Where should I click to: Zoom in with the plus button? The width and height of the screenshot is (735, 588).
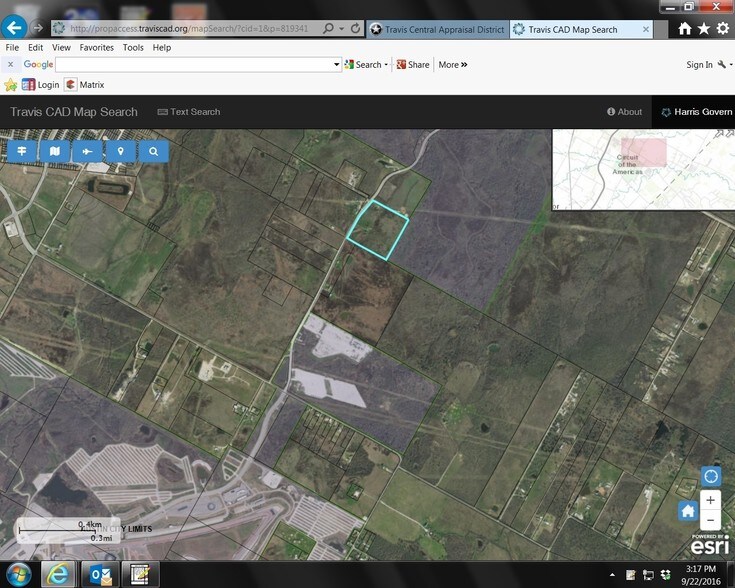point(711,500)
